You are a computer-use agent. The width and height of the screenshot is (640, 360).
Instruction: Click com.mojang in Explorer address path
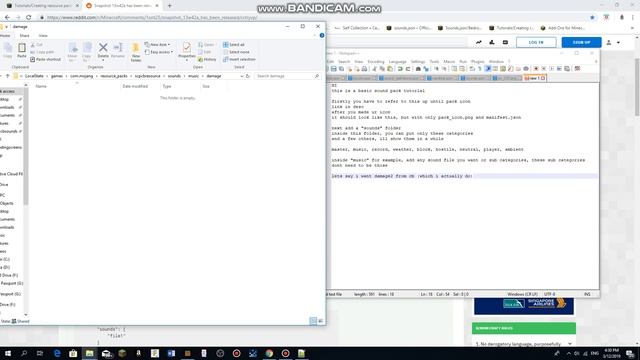[82, 76]
